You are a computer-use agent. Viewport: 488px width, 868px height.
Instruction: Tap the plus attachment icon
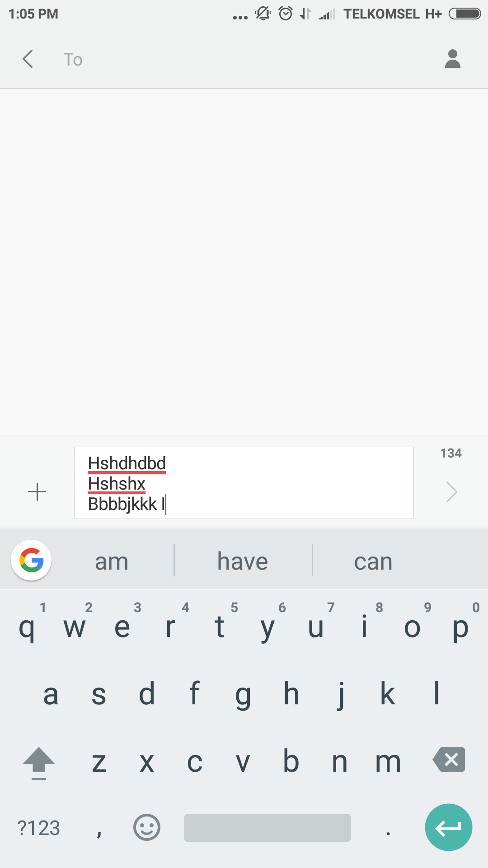37,492
